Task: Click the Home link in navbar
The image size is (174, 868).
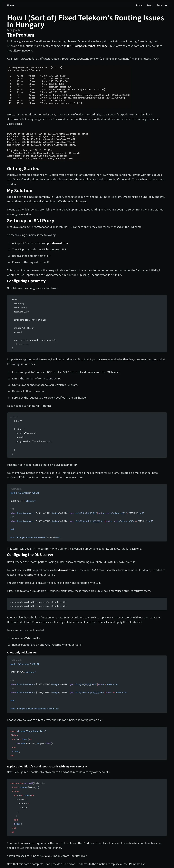Action: pyautogui.click(x=10, y=5)
